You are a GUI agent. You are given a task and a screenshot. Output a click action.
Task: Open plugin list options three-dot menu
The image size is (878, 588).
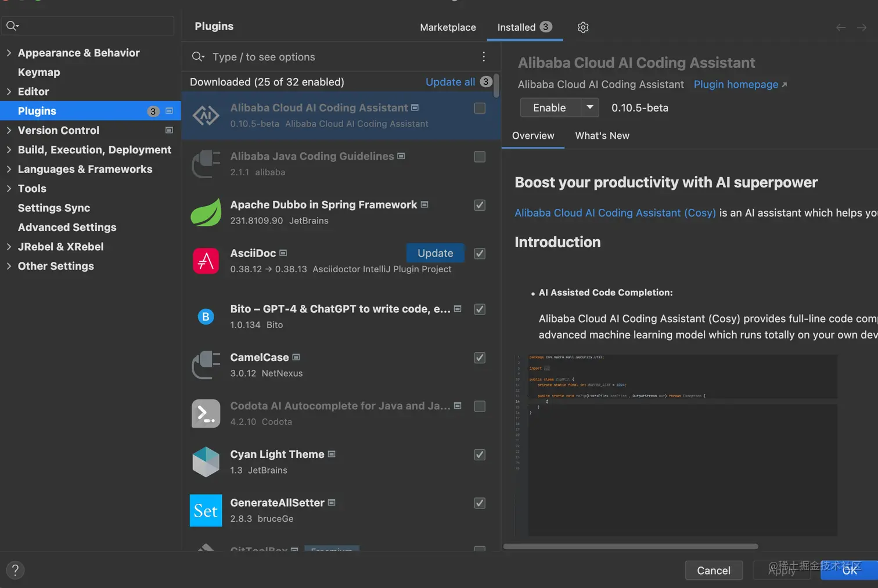point(484,56)
